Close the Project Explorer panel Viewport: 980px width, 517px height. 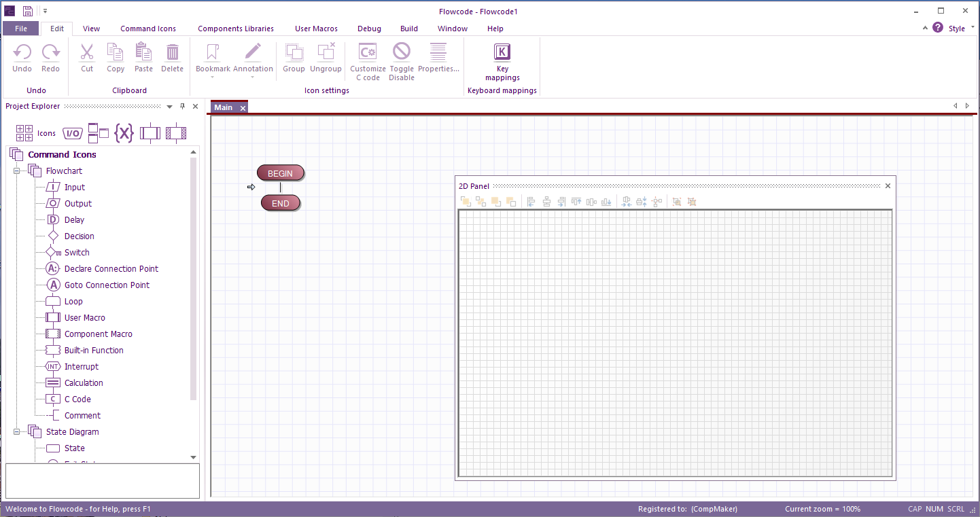195,107
